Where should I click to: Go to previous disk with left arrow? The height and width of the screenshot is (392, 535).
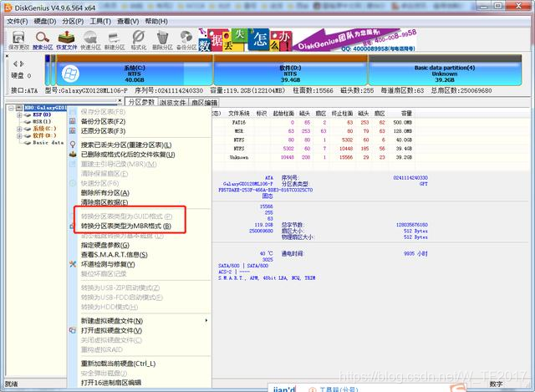point(15,64)
